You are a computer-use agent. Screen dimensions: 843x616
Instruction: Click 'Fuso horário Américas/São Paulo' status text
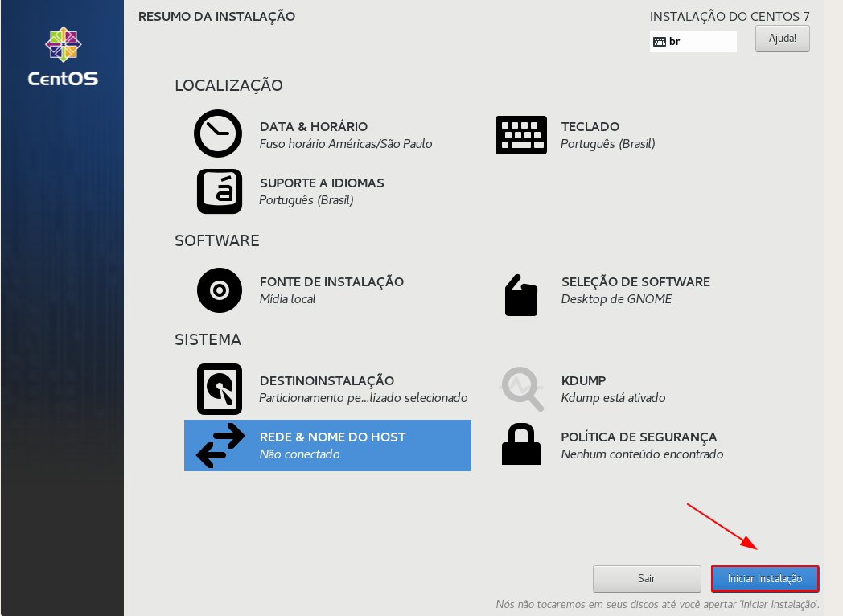click(346, 144)
